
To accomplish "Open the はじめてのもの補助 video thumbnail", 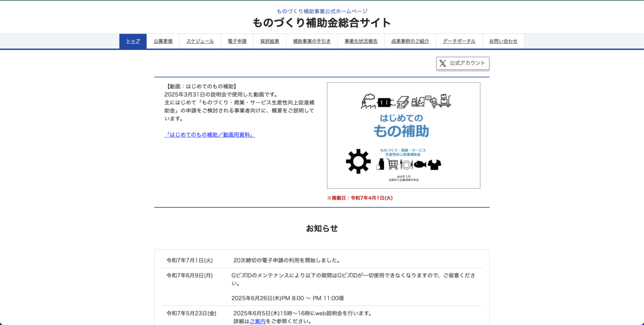I will click(x=403, y=135).
